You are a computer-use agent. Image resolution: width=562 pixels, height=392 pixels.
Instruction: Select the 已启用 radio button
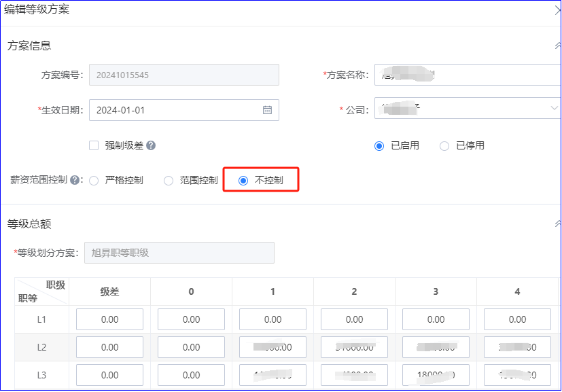coord(379,145)
